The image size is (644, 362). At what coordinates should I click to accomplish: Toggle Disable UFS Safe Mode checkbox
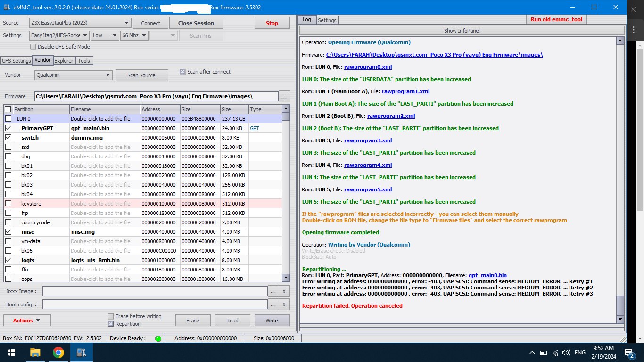pyautogui.click(x=33, y=47)
